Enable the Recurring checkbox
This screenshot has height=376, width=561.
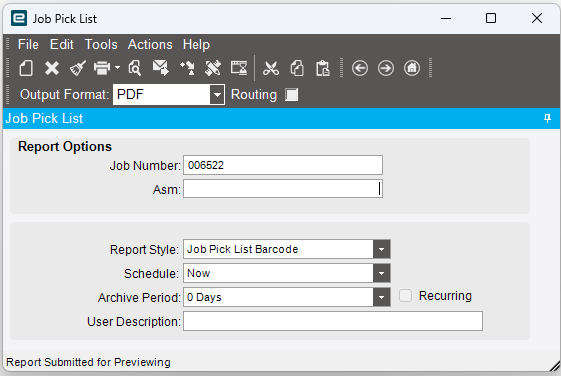(x=405, y=296)
